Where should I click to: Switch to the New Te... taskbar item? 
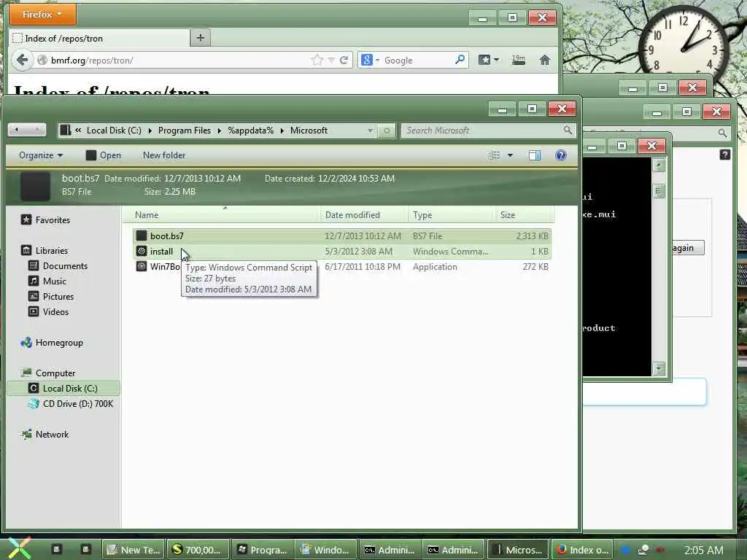click(133, 550)
